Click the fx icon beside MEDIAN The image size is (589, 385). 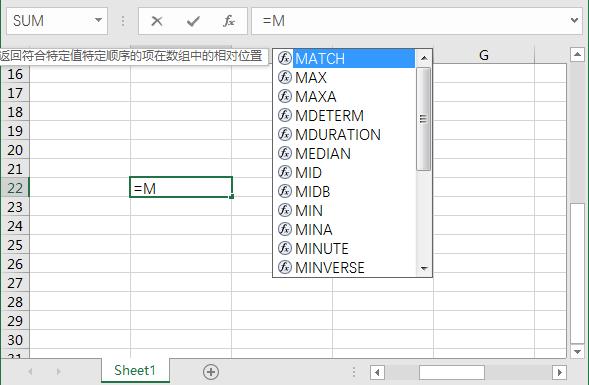click(x=285, y=153)
